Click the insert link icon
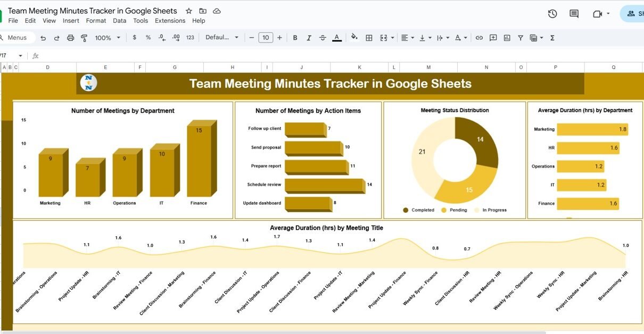Viewport: 644px width, 334px height. [x=479, y=38]
